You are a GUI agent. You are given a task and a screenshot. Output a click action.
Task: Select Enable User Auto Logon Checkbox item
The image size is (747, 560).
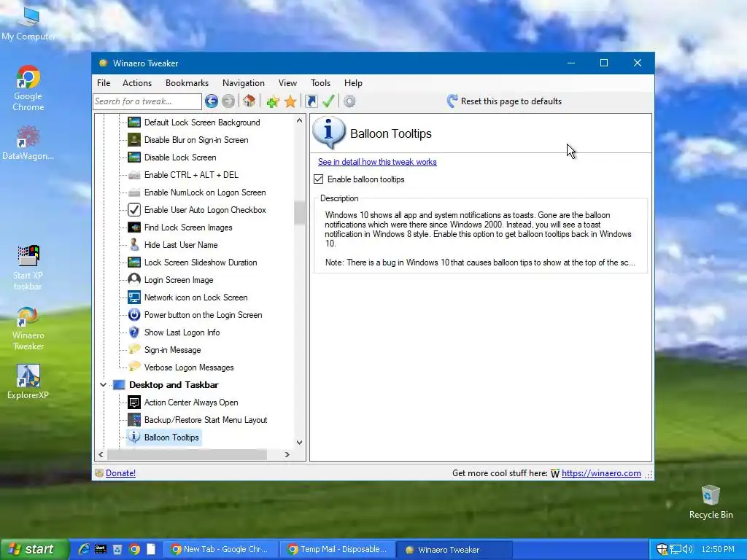205,210
